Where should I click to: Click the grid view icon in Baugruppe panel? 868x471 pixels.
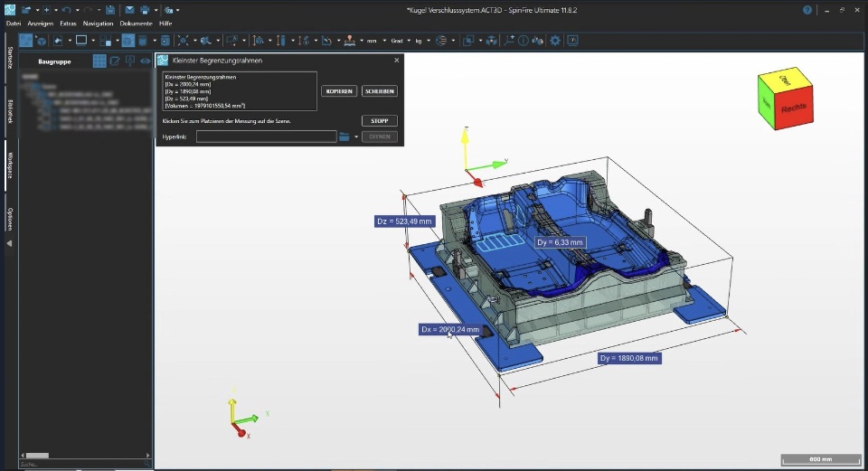(x=99, y=61)
